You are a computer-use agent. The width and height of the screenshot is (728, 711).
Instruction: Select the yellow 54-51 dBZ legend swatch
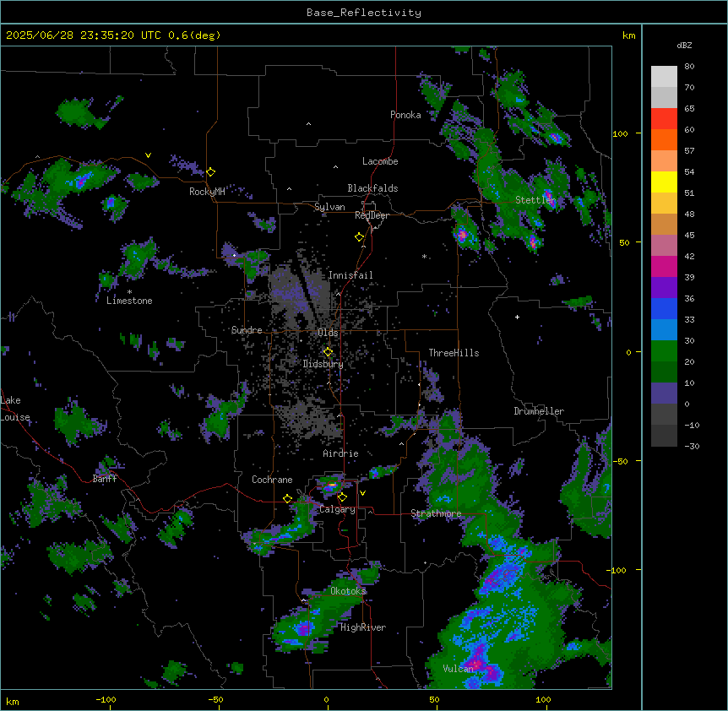tap(664, 182)
